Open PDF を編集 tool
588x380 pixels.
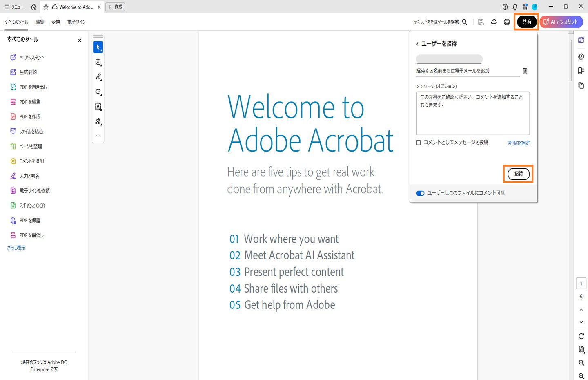click(25, 102)
